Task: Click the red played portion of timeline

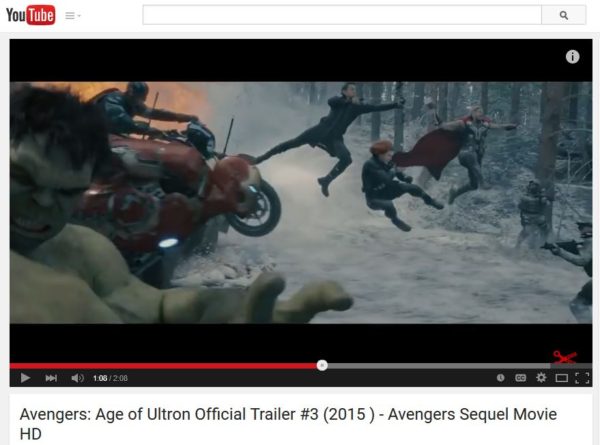Action: pos(163,366)
